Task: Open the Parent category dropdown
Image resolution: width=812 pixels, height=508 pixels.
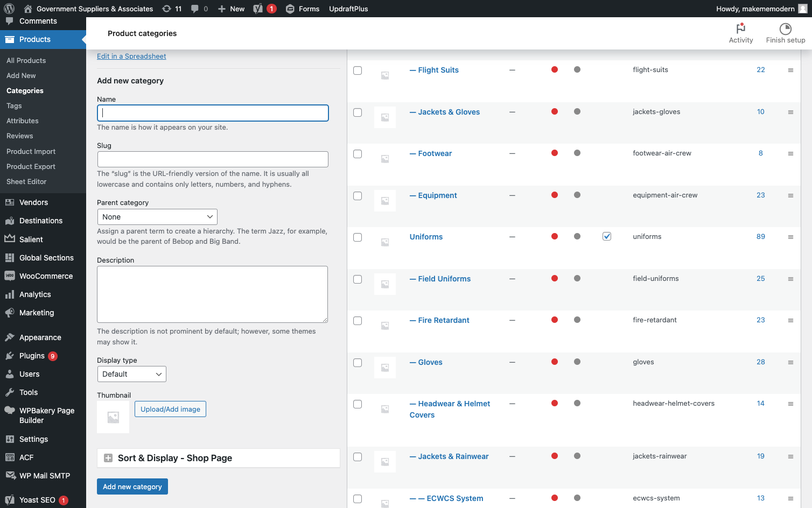Action: click(x=157, y=217)
